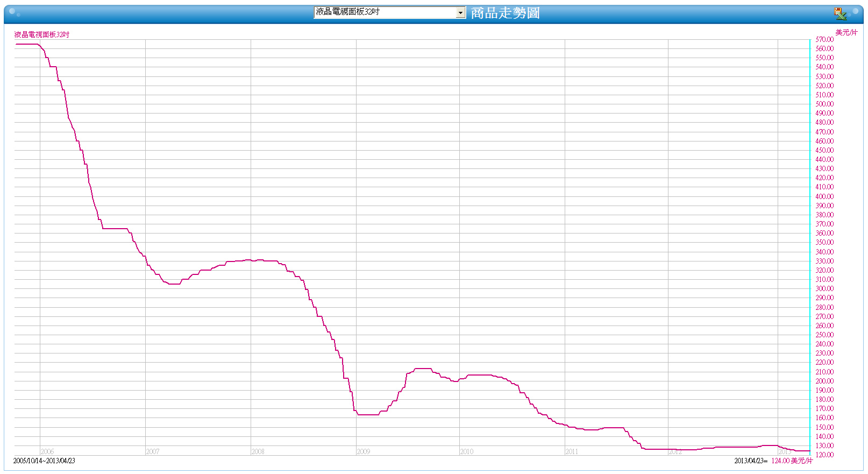This screenshot has height=474, width=868.
Task: Click the latest price value 124.00
Action: 780,461
